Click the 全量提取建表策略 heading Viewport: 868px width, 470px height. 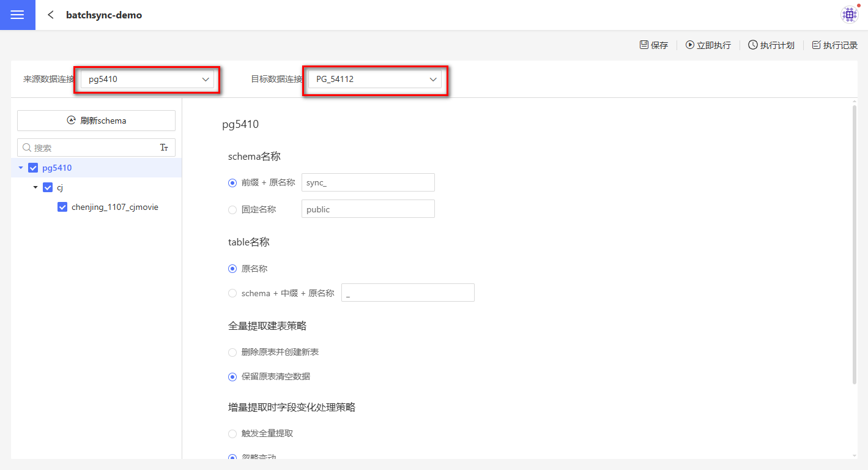[267, 326]
